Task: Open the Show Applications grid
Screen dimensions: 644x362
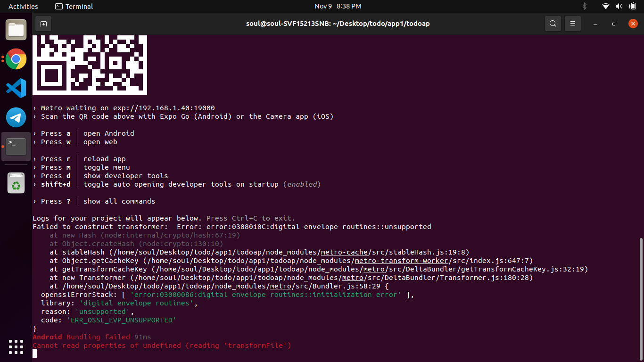Action: pos(16,346)
